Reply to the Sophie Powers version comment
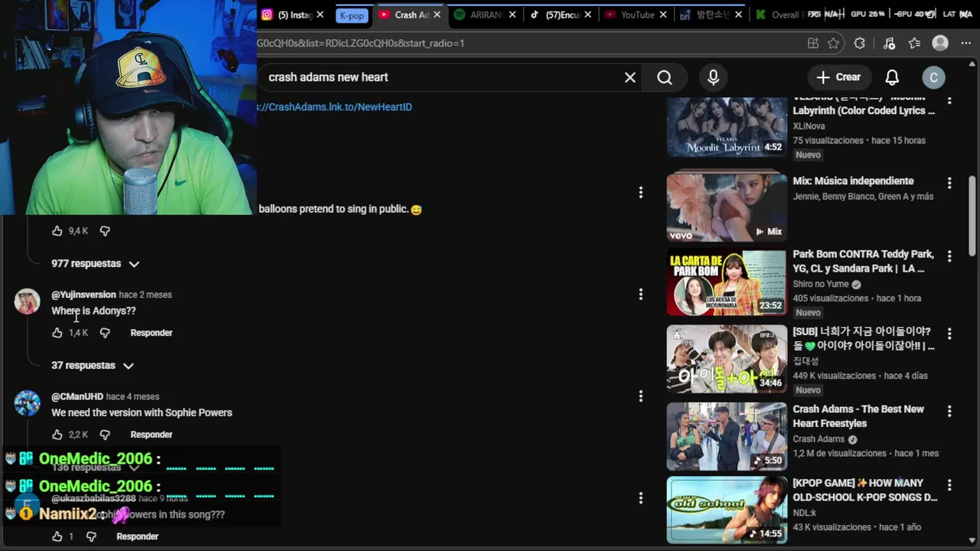The height and width of the screenshot is (551, 980). (x=152, y=435)
